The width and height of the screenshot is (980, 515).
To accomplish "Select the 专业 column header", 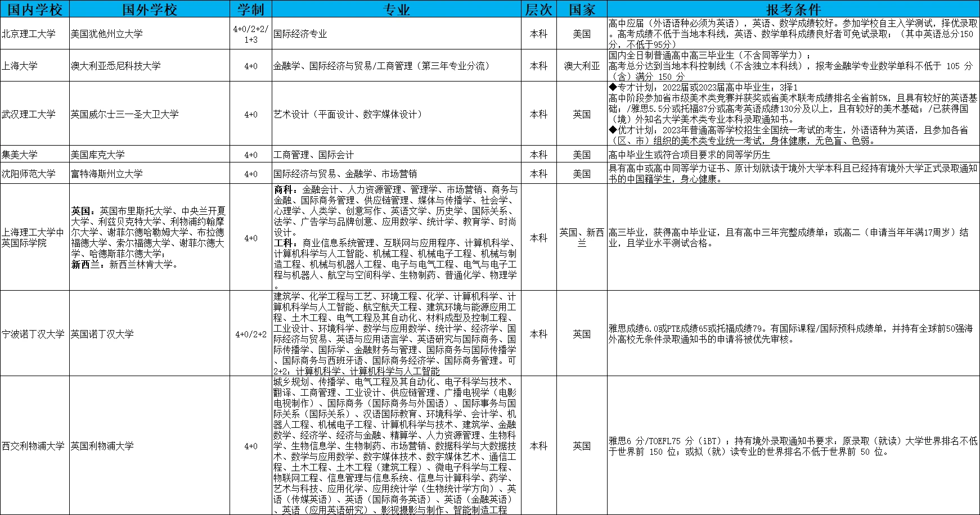I will (x=397, y=9).
